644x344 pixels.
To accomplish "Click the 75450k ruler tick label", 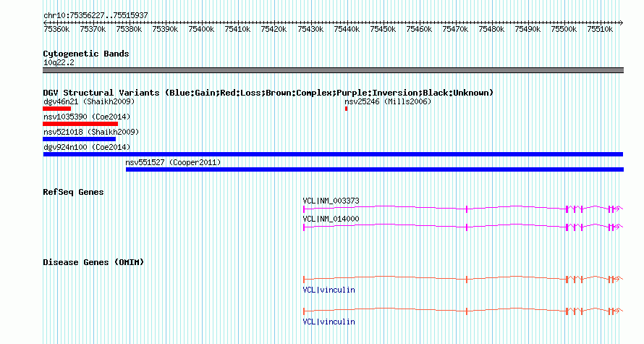I will coord(383,29).
